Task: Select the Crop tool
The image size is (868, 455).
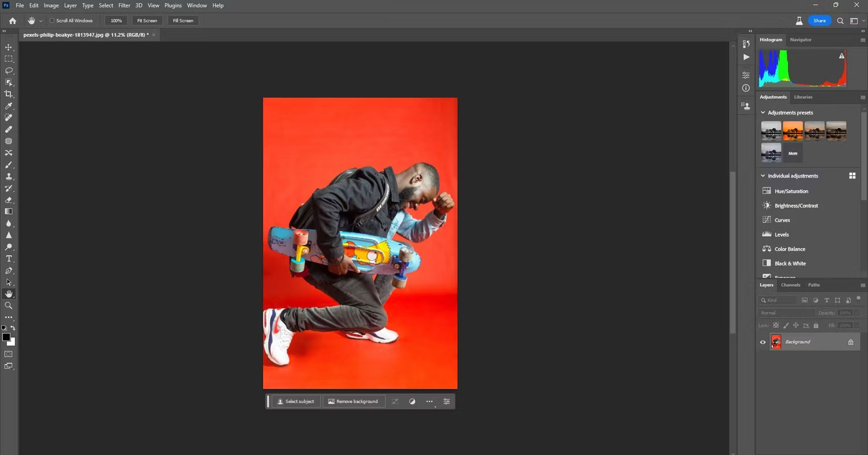Action: pyautogui.click(x=9, y=94)
